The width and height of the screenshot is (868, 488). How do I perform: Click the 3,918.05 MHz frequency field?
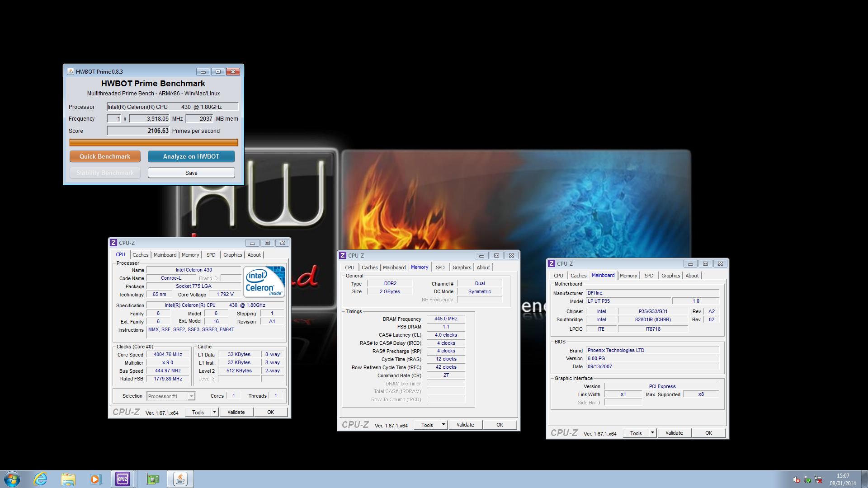(x=149, y=119)
